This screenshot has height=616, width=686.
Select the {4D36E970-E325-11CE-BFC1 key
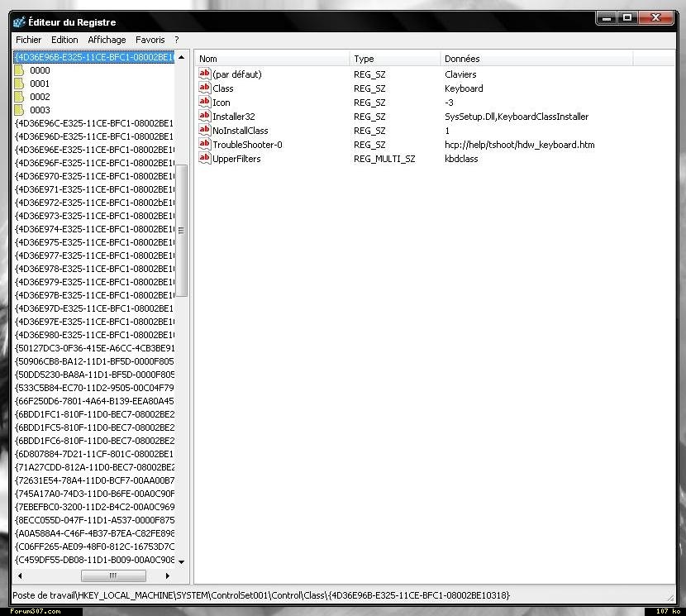[x=94, y=176]
